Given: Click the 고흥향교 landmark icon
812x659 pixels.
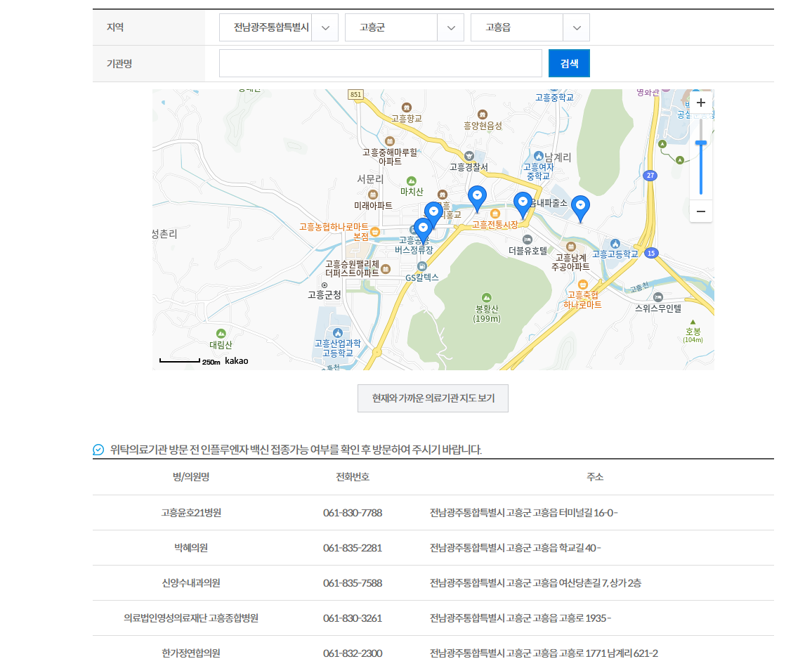Looking at the screenshot, I should (407, 107).
